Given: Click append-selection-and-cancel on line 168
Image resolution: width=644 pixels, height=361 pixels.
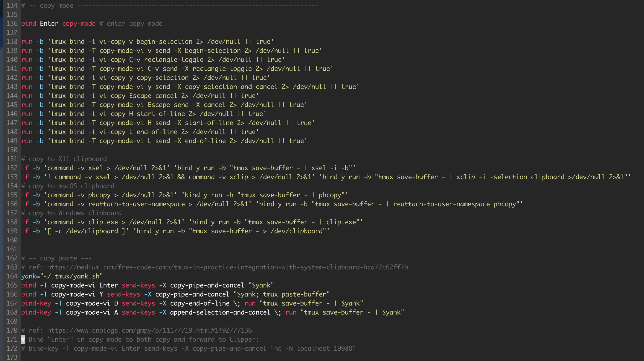Looking at the screenshot, I should pos(220,312).
